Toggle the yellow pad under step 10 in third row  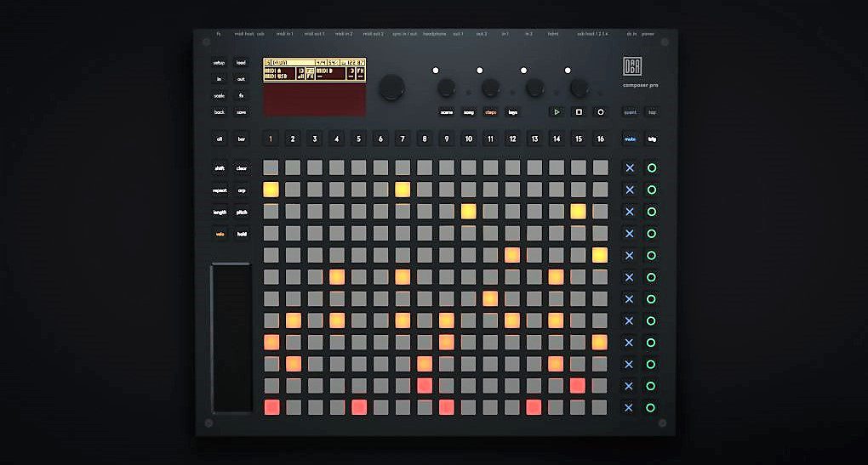point(468,211)
